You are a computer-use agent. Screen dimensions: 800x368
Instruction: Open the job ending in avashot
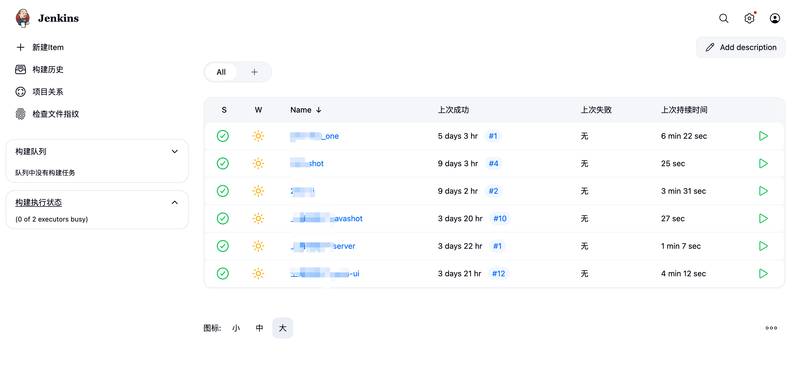tap(326, 219)
